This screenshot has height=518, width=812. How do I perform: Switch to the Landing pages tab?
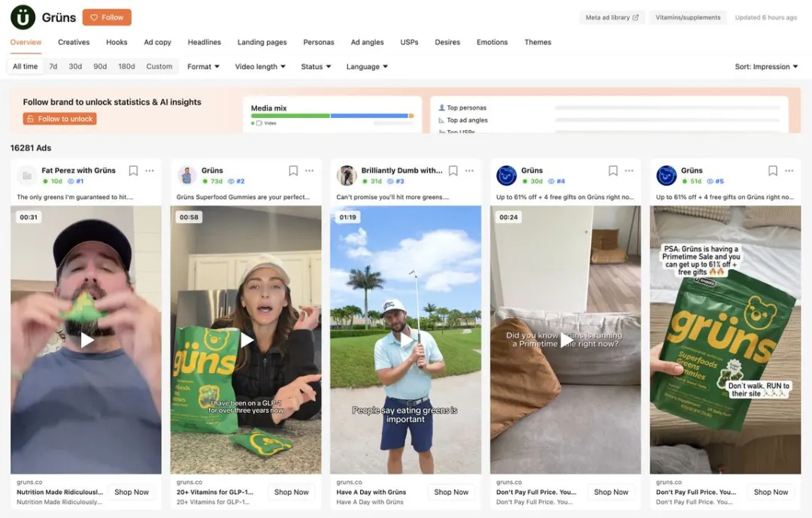coord(262,42)
